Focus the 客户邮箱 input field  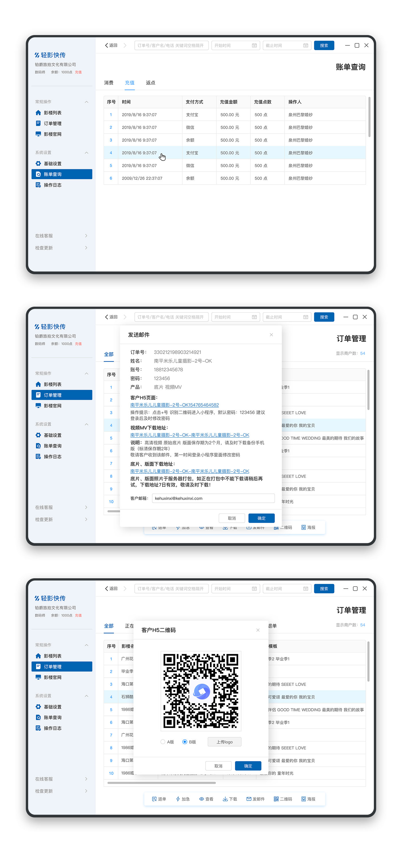(213, 498)
